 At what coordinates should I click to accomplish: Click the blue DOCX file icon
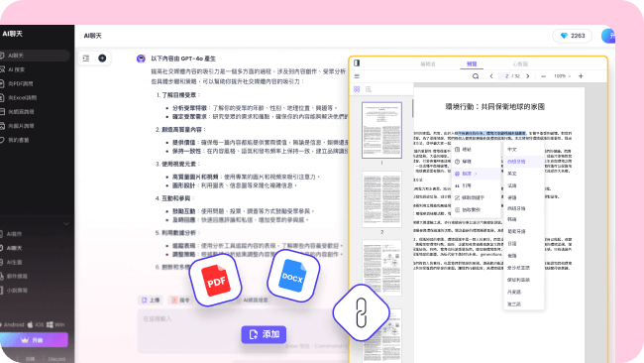[x=293, y=277]
